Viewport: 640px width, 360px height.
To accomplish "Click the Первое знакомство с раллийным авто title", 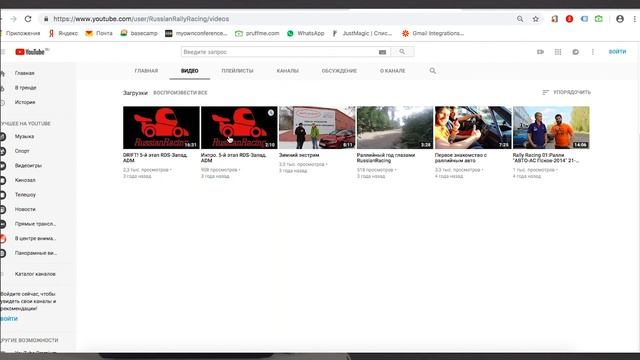I will (x=461, y=158).
